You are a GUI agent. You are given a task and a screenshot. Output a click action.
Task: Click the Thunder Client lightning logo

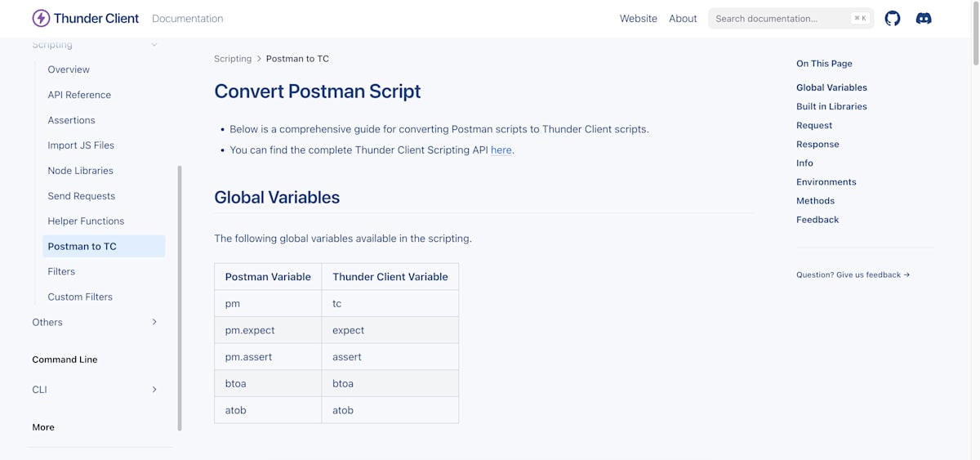pos(41,18)
